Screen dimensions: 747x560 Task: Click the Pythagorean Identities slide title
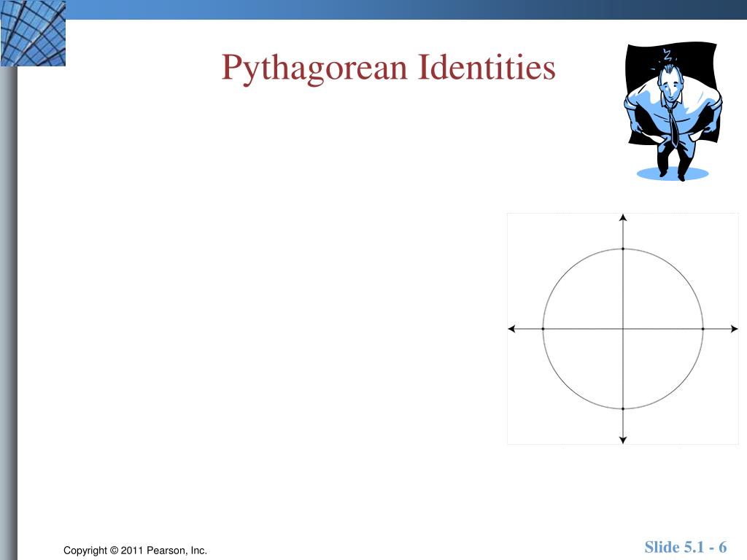[388, 68]
